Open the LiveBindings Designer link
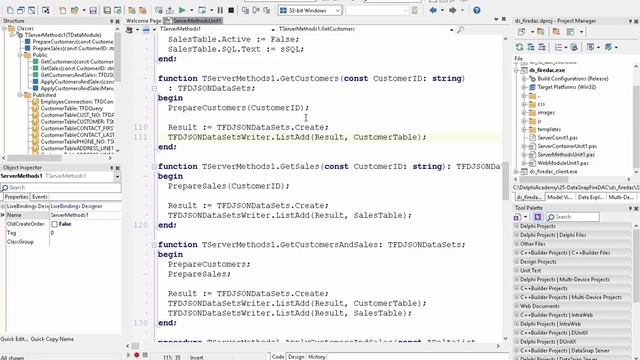Image resolution: width=640 pixels, height=360 pixels. click(x=76, y=207)
